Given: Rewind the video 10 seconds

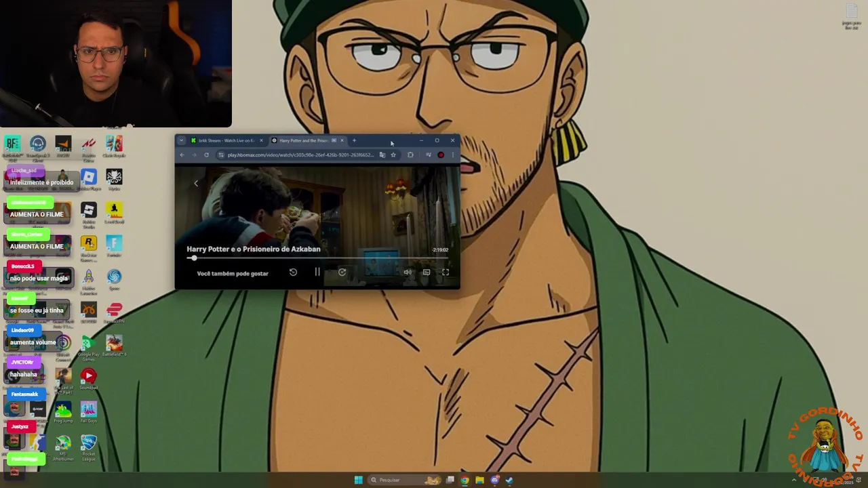Looking at the screenshot, I should (x=293, y=272).
